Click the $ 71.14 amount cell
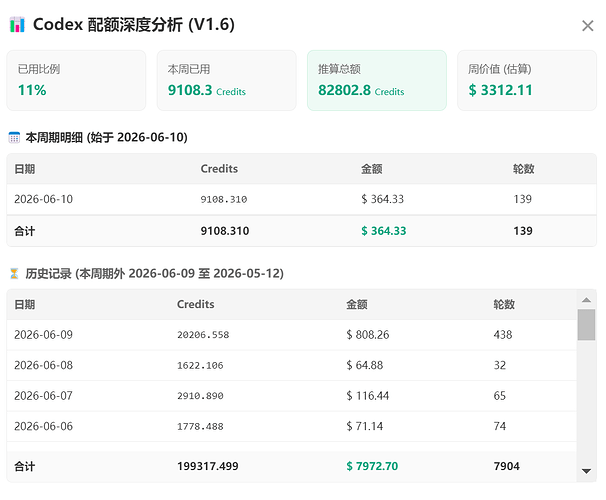Image resolution: width=606 pixels, height=500 pixels. pyautogui.click(x=365, y=426)
